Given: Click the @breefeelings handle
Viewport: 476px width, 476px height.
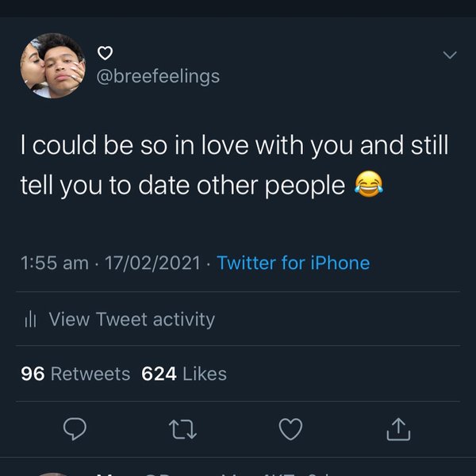Looking at the screenshot, I should coord(157,76).
